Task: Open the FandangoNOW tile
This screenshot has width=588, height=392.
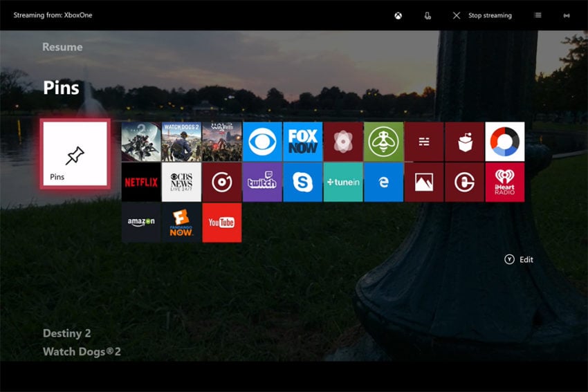Action: 181,223
